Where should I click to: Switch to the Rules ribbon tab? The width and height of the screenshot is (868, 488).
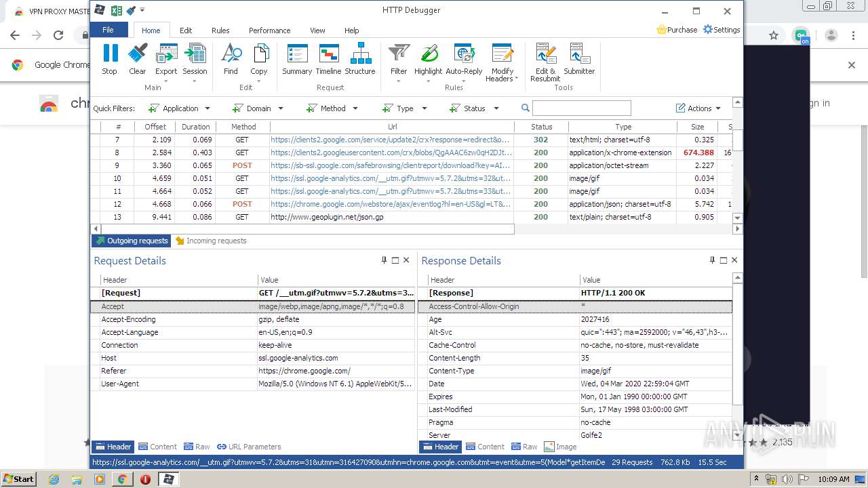click(x=220, y=30)
